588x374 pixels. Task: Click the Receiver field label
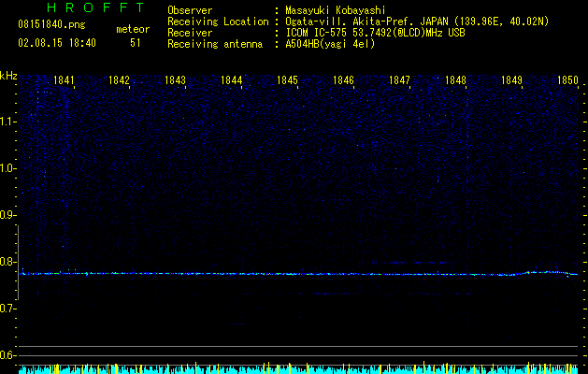tap(190, 33)
